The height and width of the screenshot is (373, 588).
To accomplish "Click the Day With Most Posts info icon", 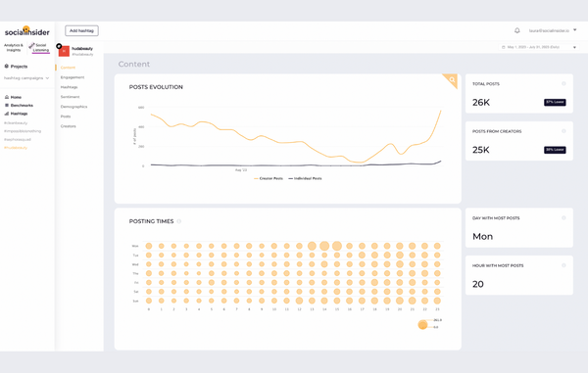I will point(563,218).
